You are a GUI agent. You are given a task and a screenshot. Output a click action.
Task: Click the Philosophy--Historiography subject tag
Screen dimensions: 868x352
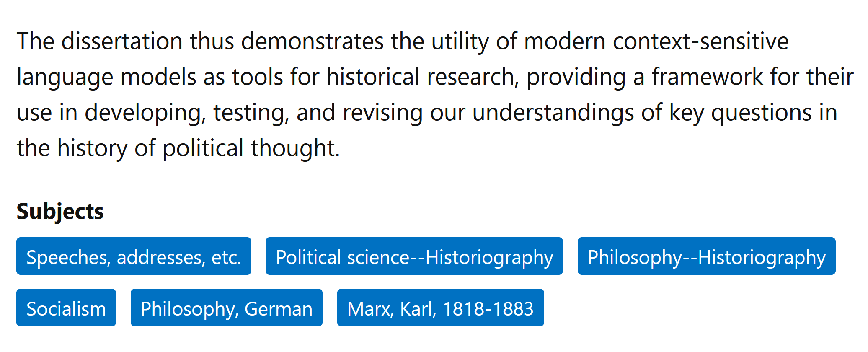(706, 256)
